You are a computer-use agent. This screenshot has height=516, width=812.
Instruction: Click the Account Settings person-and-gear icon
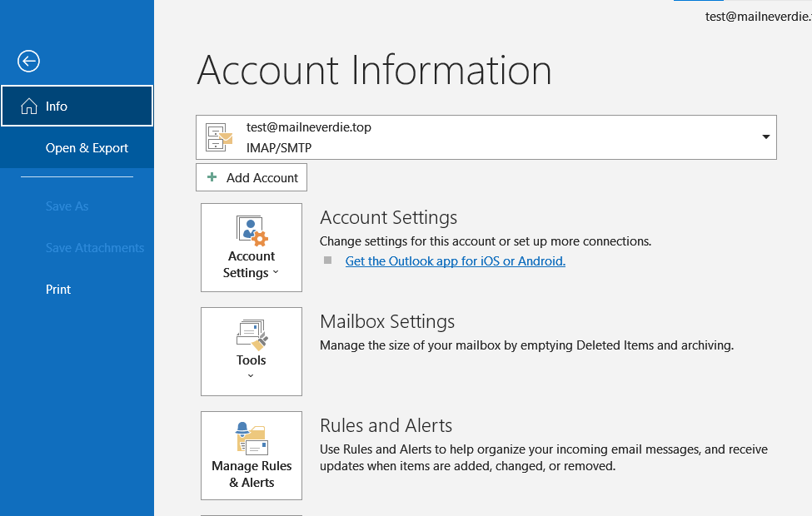tap(252, 231)
